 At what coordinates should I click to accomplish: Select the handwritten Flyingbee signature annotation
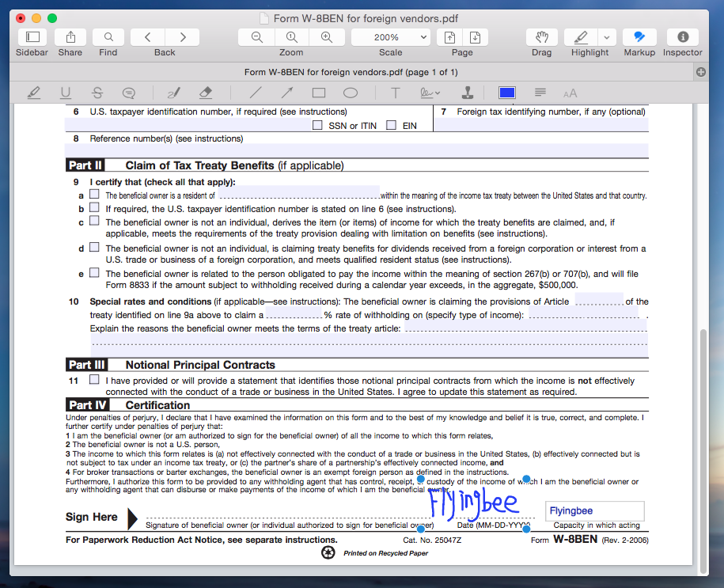474,503
